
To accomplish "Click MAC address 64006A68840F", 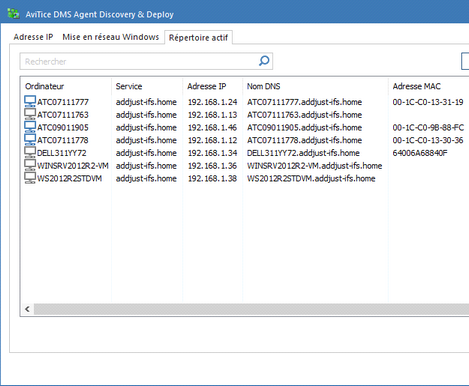I will [420, 153].
